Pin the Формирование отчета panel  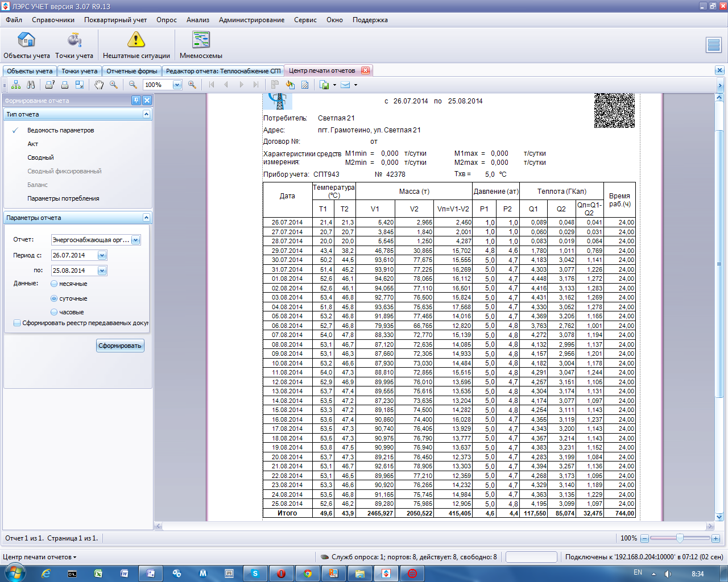(x=136, y=100)
